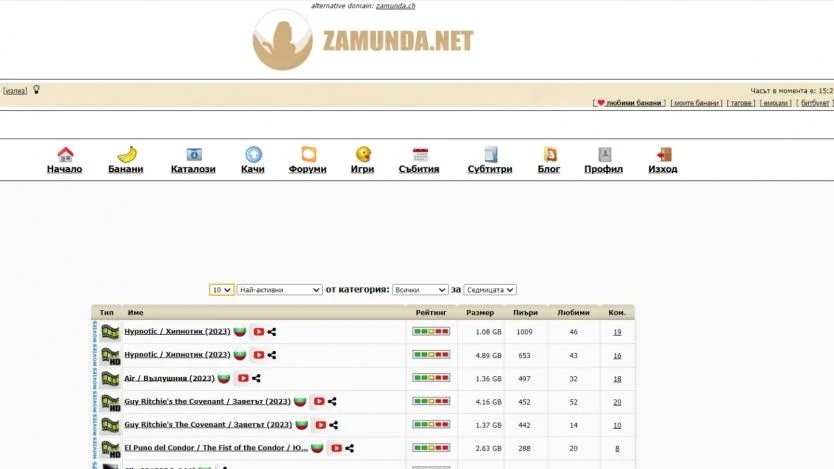
Task: Open the Седмицата period dropdown
Action: pos(490,290)
